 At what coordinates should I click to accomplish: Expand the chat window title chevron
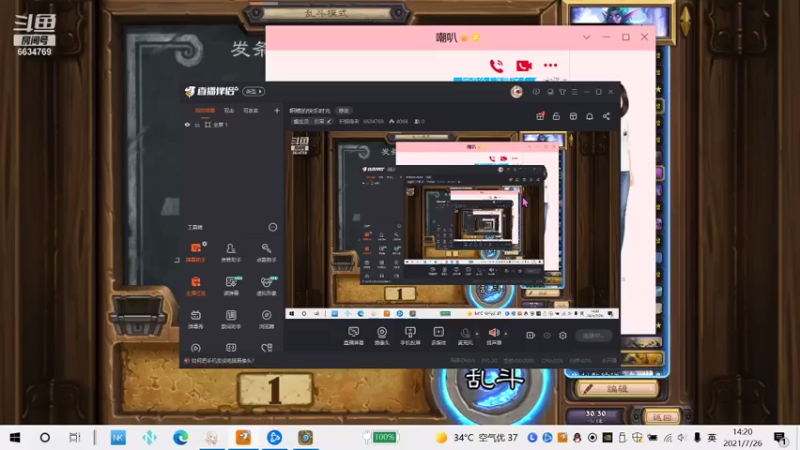[x=586, y=37]
